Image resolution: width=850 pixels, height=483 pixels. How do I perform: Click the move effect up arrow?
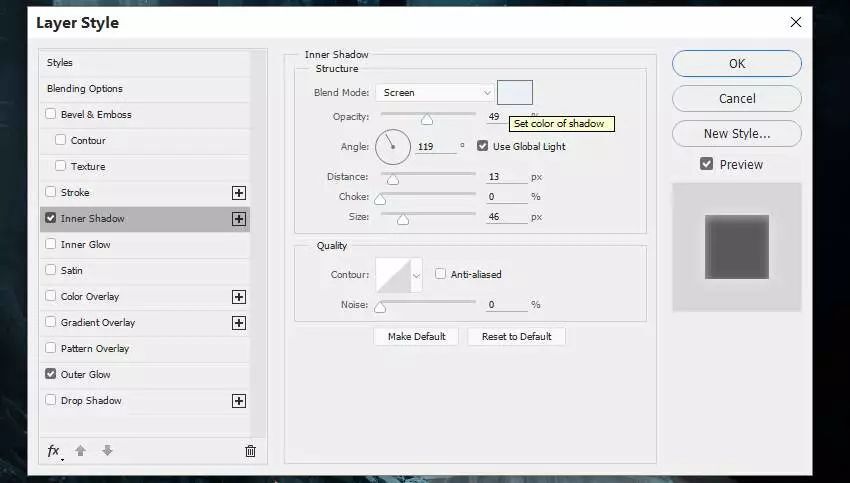pos(81,451)
